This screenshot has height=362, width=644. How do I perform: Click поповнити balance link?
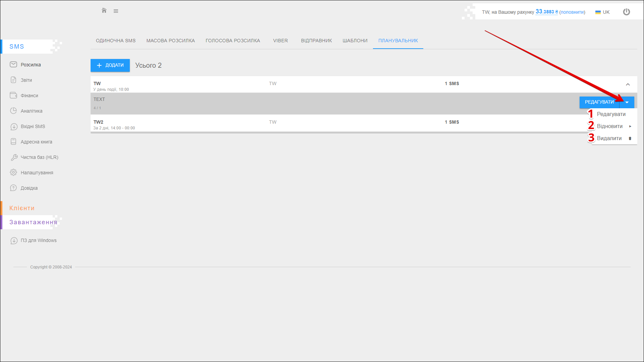[572, 12]
